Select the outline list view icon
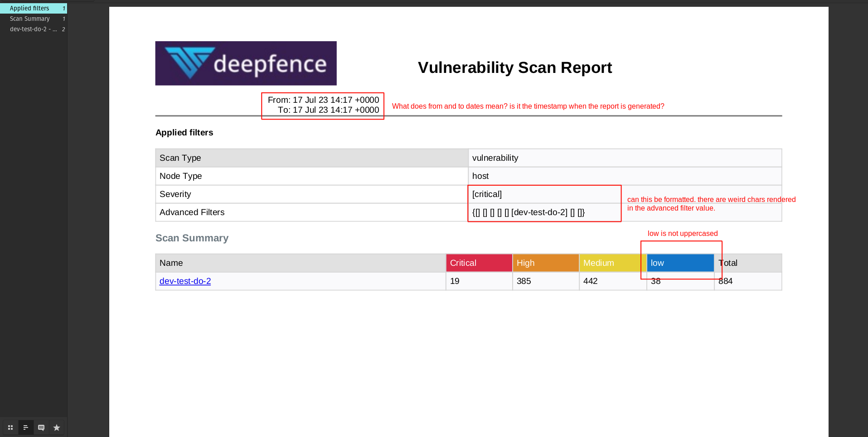This screenshot has width=868, height=437. click(26, 427)
